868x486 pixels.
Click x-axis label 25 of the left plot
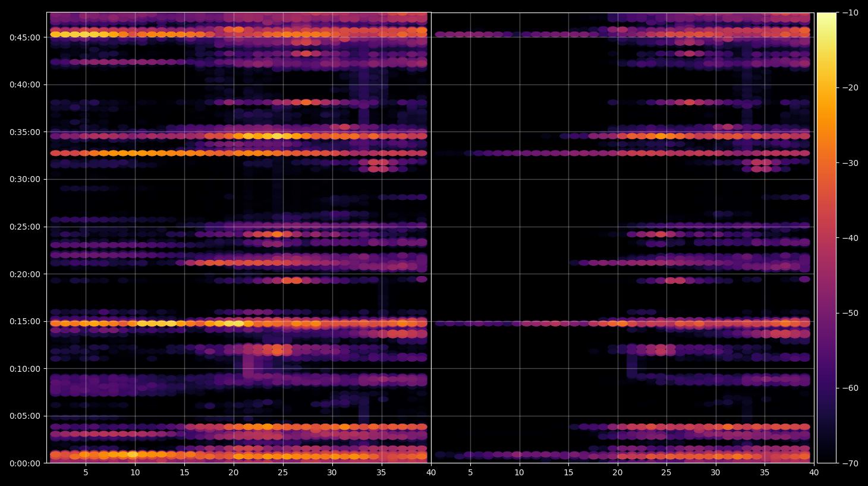282,473
